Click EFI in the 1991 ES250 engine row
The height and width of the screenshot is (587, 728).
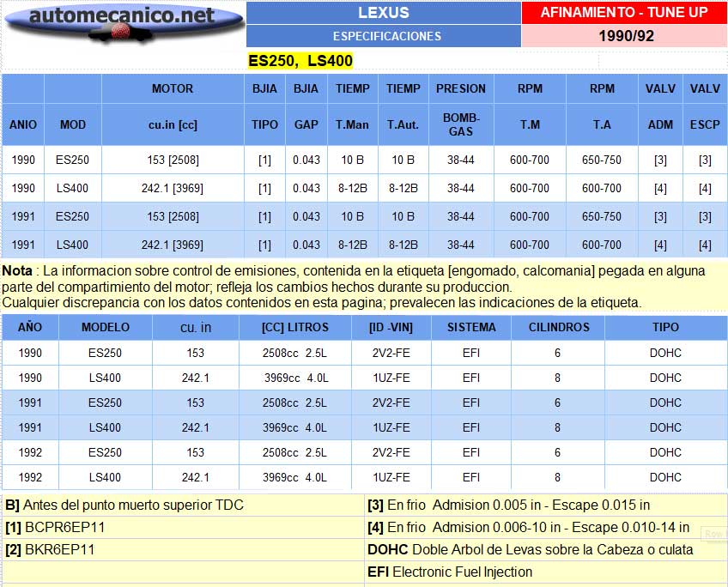point(471,402)
